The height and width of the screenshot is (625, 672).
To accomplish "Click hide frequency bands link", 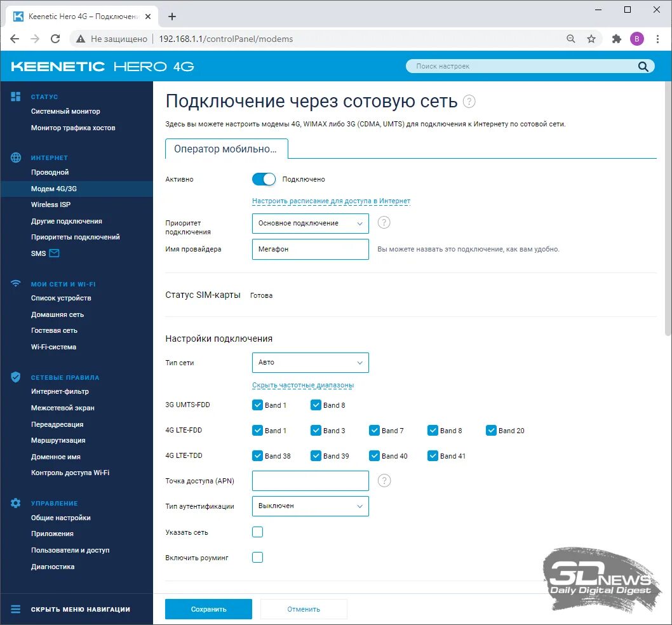I will pyautogui.click(x=302, y=385).
